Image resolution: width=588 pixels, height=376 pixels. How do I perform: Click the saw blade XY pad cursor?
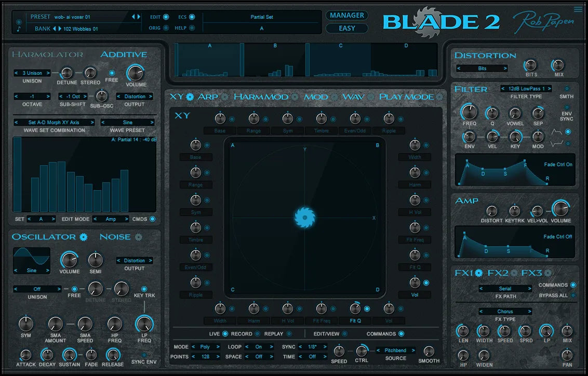tap(304, 218)
